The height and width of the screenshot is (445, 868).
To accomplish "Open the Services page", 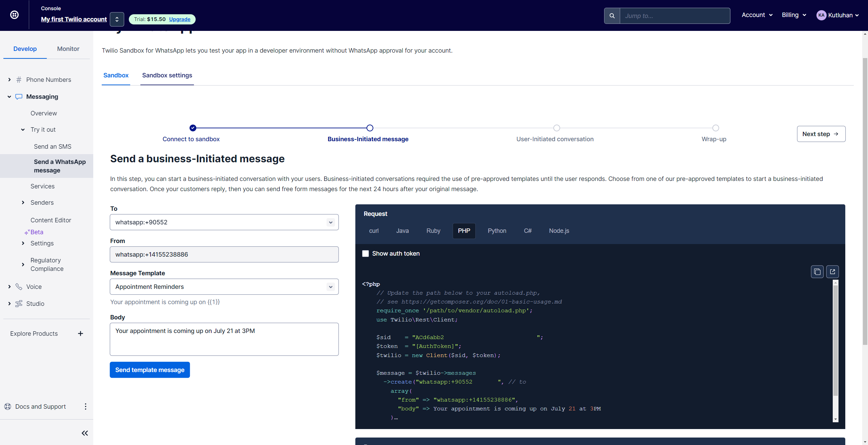I will click(42, 186).
